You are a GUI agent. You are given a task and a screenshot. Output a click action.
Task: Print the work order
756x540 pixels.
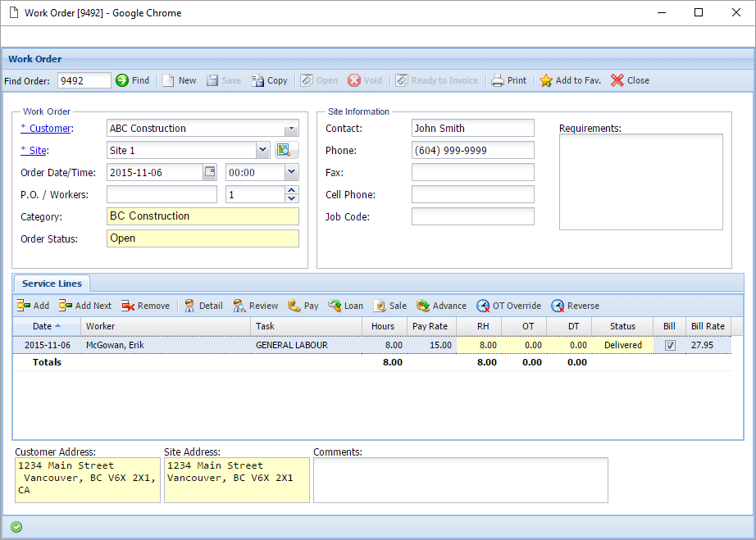[509, 80]
